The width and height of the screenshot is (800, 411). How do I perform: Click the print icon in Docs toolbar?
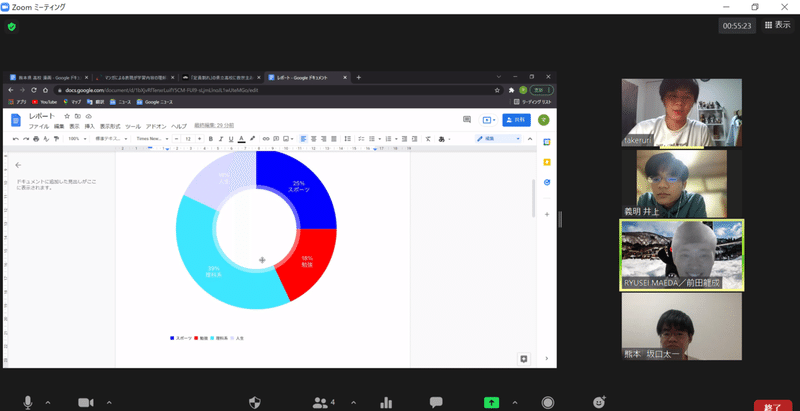[36, 139]
